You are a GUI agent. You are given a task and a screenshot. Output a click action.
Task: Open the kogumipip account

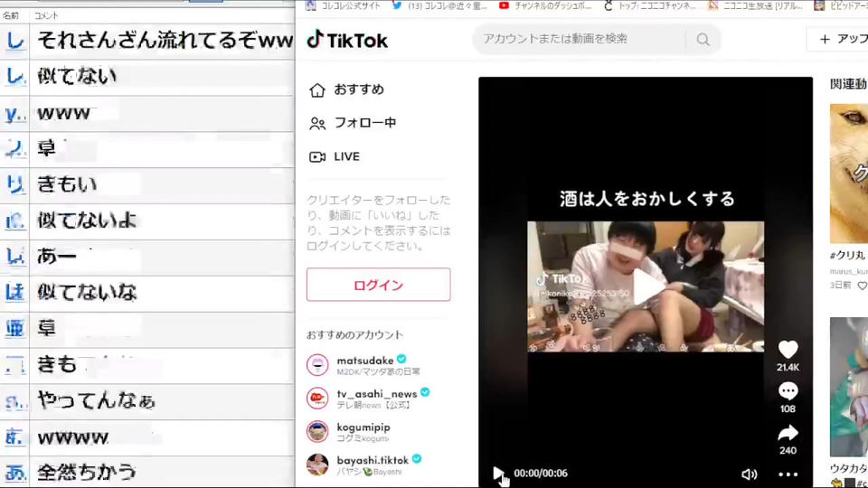pos(363,427)
